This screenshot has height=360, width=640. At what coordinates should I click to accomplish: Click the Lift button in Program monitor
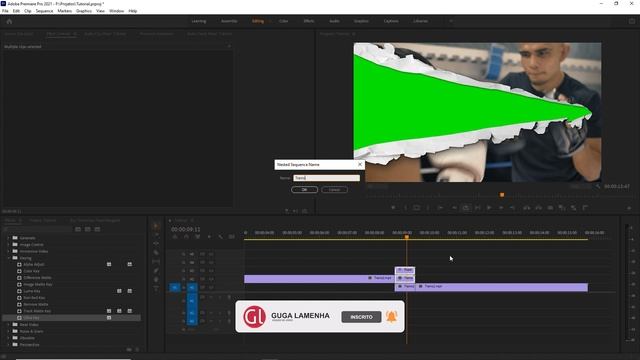(x=527, y=208)
